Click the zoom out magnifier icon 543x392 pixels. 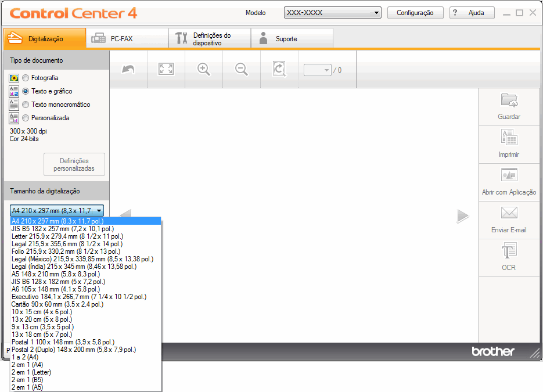[x=242, y=69]
